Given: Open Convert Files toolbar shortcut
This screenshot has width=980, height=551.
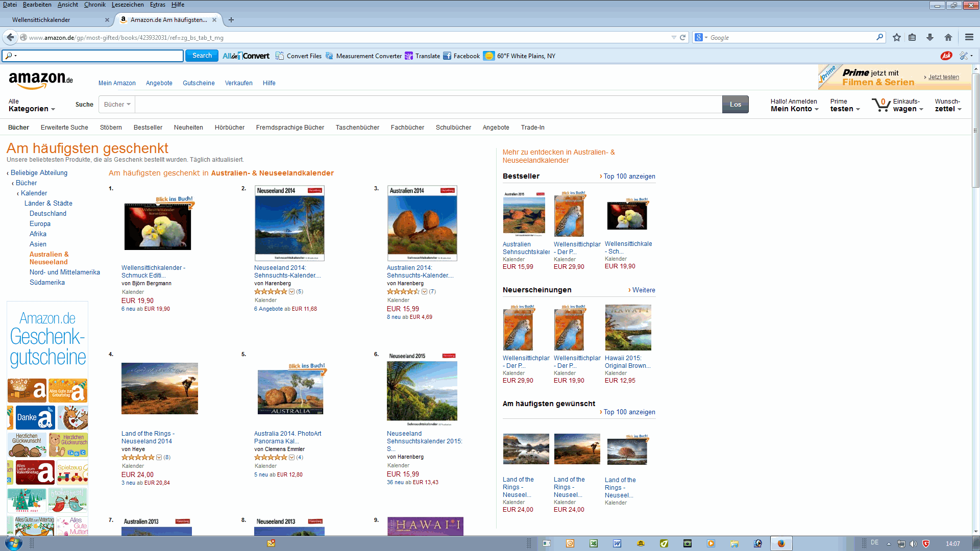Looking at the screenshot, I should coord(299,56).
